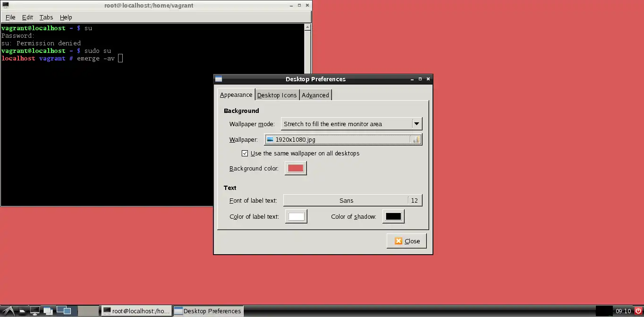Click the red power logout icon
Image resolution: width=644 pixels, height=317 pixels.
coord(638,311)
